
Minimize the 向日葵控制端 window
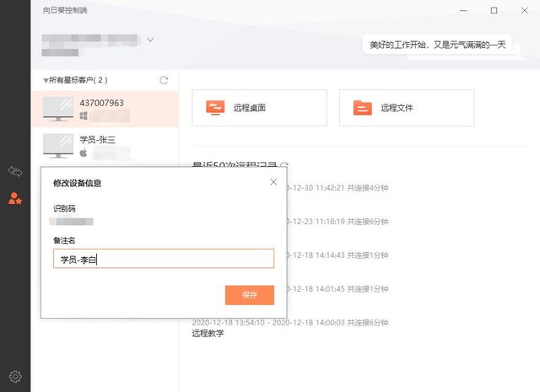point(463,10)
